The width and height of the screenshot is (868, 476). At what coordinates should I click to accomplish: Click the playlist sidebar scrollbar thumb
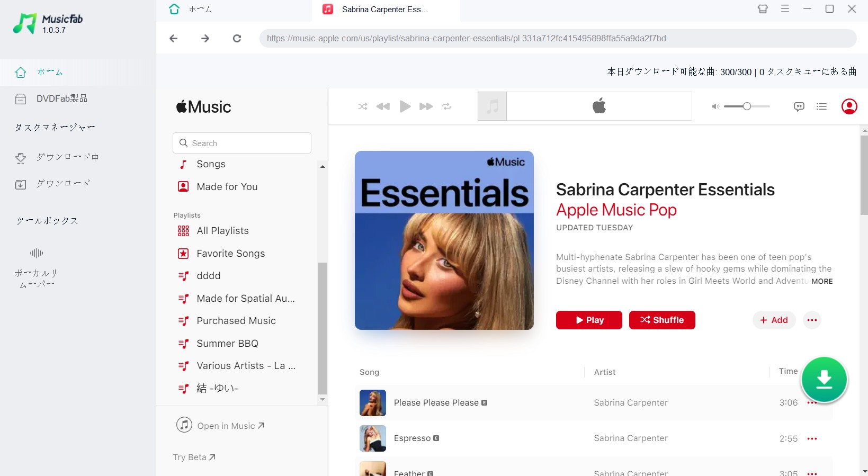pyautogui.click(x=323, y=328)
